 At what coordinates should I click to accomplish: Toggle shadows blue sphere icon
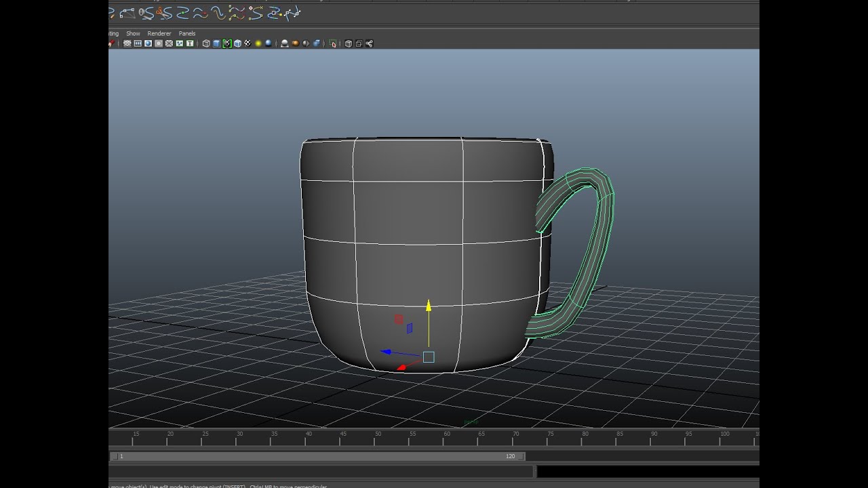(269, 43)
